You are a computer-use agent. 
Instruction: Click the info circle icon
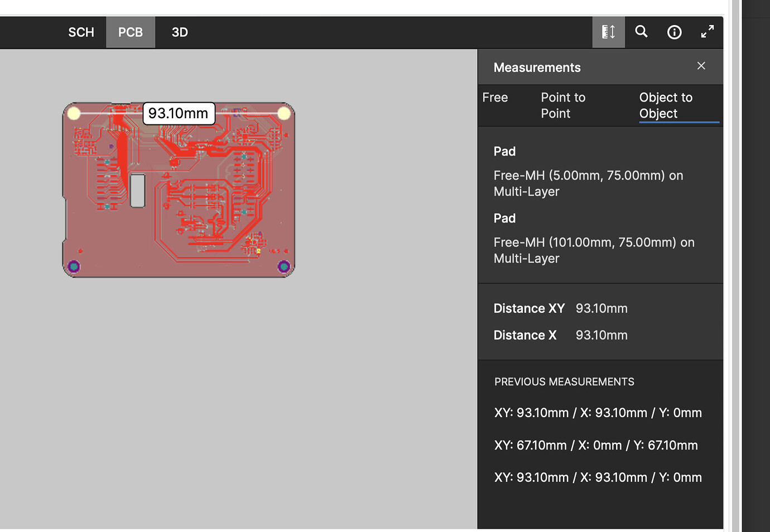pyautogui.click(x=674, y=32)
